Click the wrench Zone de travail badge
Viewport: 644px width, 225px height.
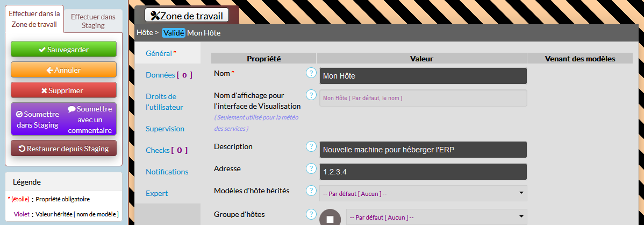(x=187, y=16)
